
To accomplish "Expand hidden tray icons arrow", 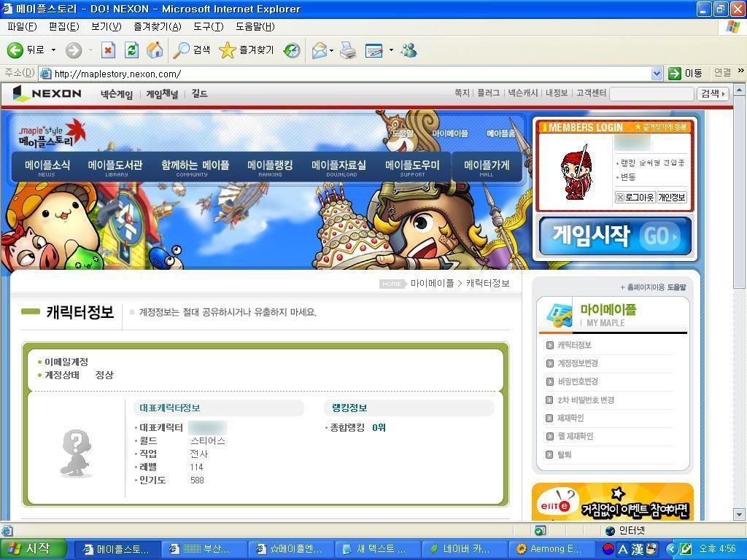I will [671, 548].
